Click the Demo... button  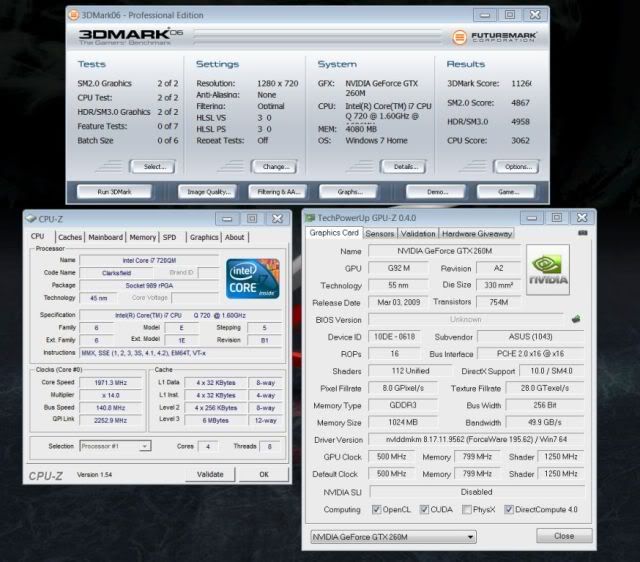click(x=436, y=191)
